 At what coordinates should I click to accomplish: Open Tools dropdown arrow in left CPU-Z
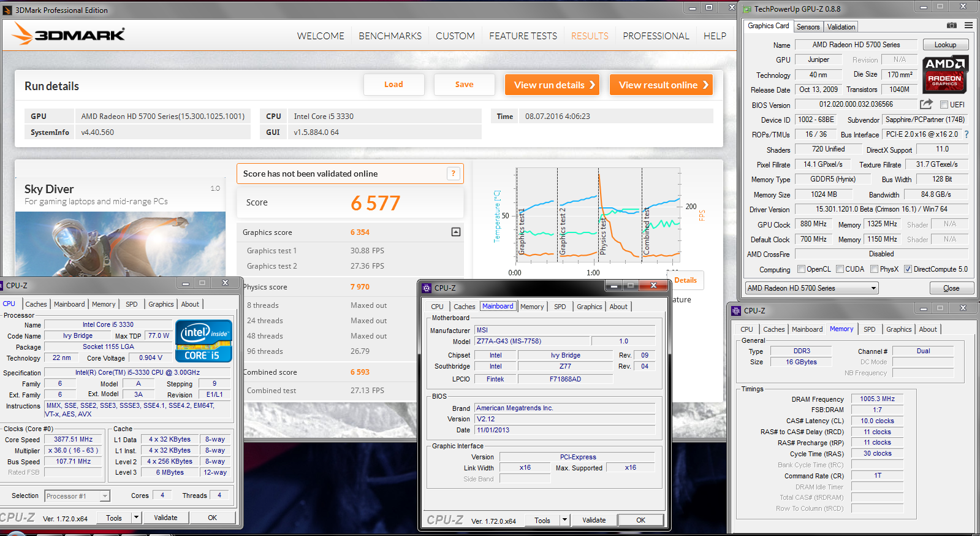[137, 518]
